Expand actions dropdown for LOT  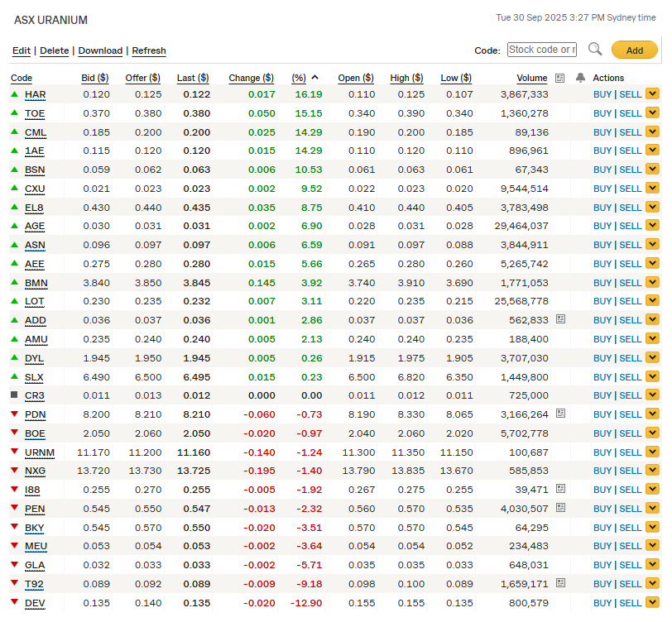pyautogui.click(x=652, y=301)
